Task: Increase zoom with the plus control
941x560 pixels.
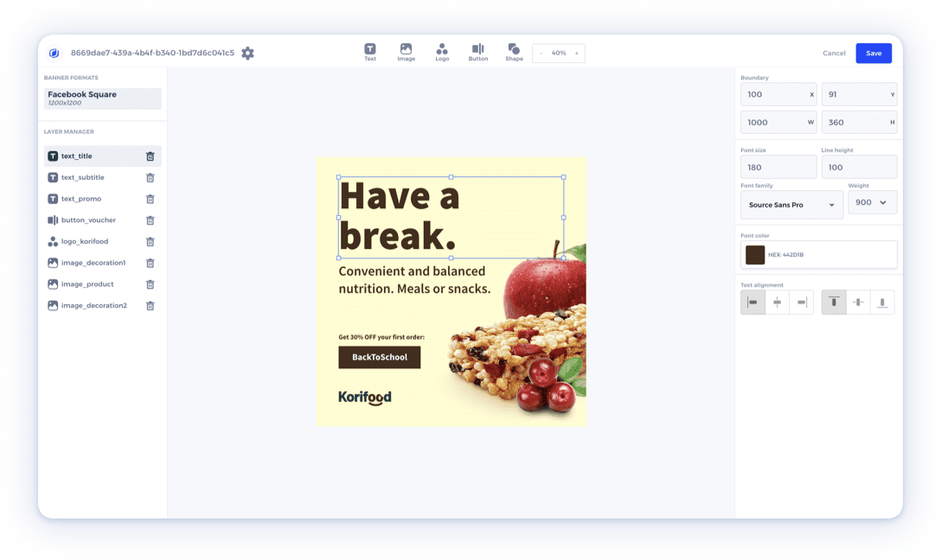Action: pos(577,54)
